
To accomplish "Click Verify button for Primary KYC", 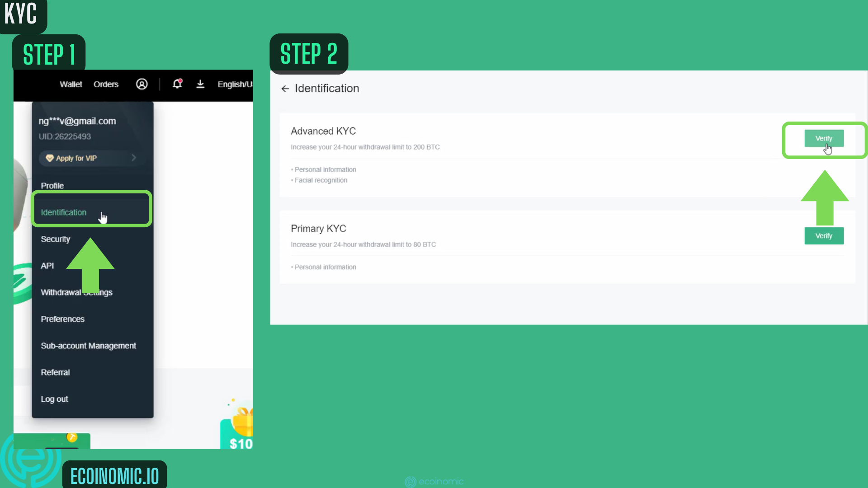I will coord(824,235).
